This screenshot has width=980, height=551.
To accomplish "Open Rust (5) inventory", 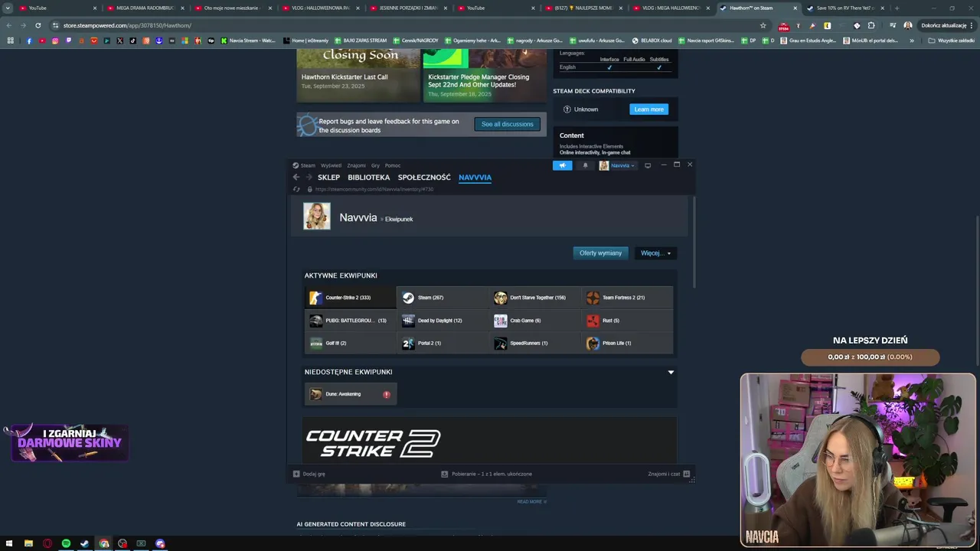I will pos(627,321).
